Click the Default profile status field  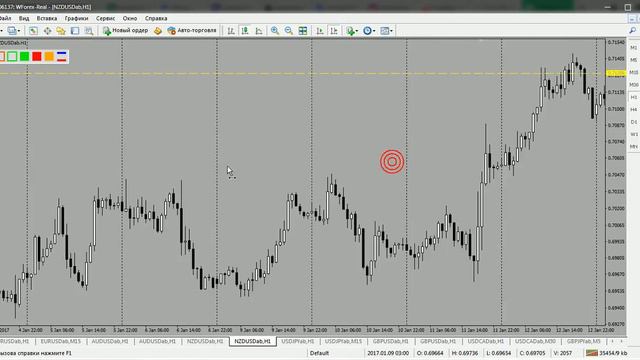tap(319, 353)
